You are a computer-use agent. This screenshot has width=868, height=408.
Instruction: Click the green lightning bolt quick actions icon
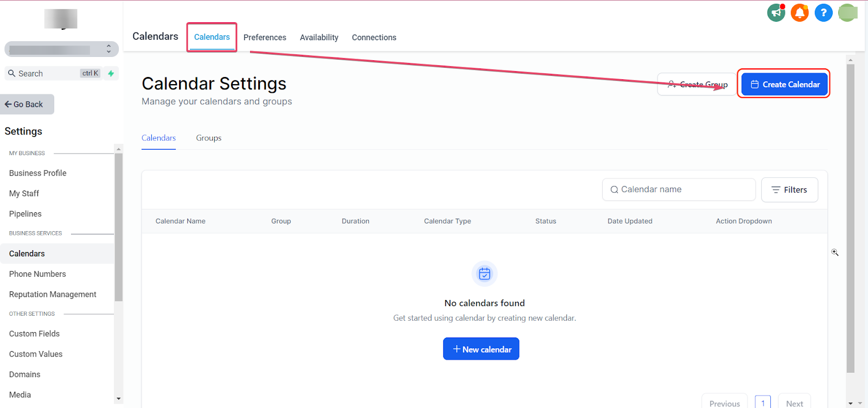pos(111,73)
